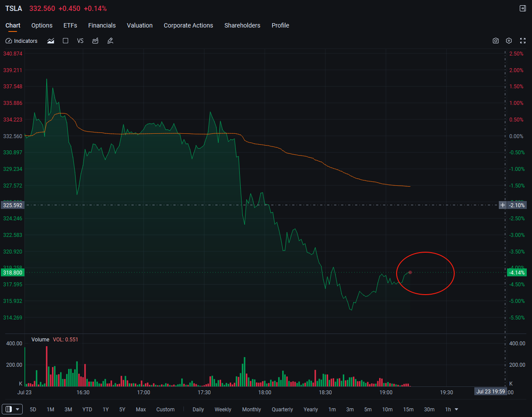Choose the Custom time range
The image size is (532, 417).
166,410
